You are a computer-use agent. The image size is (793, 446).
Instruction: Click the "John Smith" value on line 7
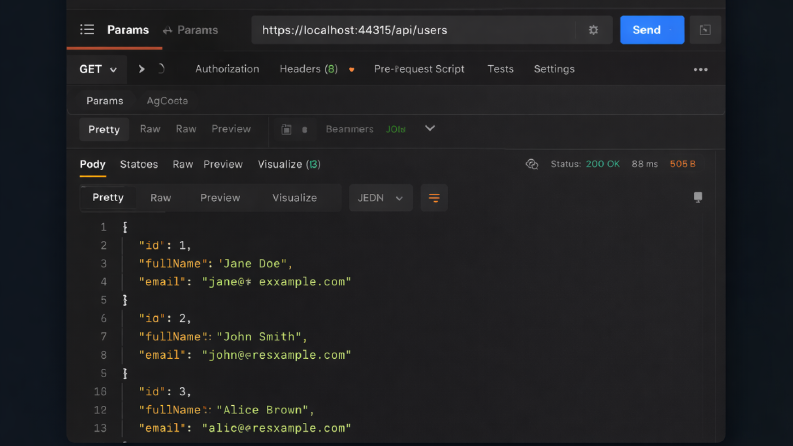click(x=259, y=337)
